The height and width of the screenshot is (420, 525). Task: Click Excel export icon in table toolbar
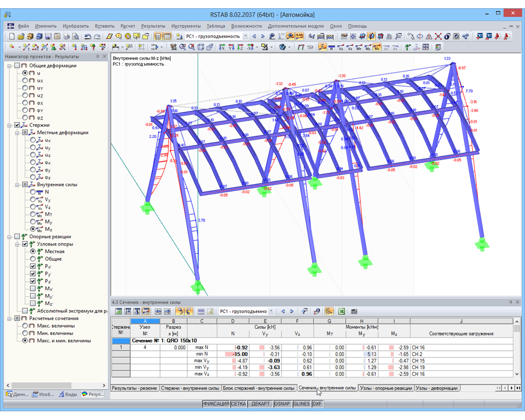(x=341, y=311)
